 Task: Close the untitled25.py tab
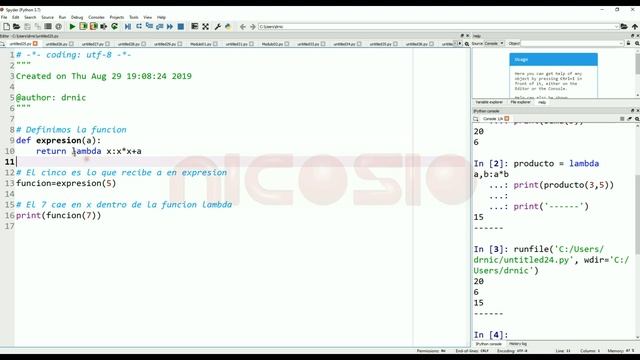click(x=35, y=43)
